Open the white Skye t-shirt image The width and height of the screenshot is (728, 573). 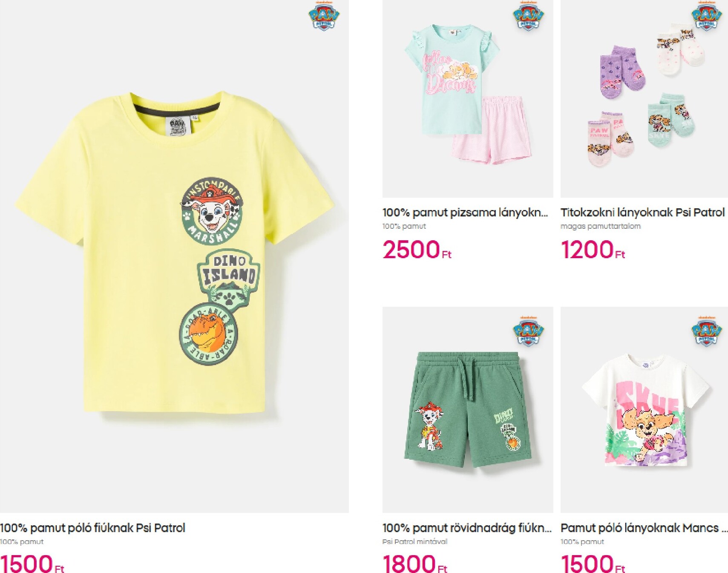[x=644, y=409]
